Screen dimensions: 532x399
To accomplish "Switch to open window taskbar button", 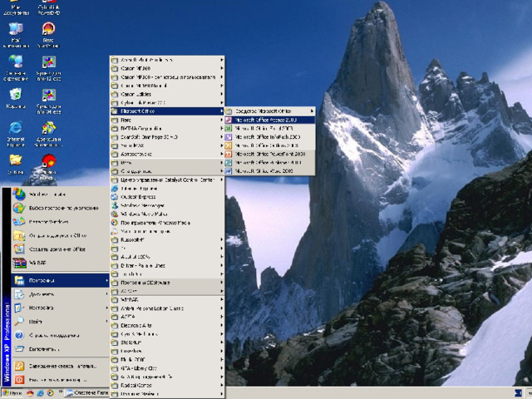I will (x=87, y=393).
